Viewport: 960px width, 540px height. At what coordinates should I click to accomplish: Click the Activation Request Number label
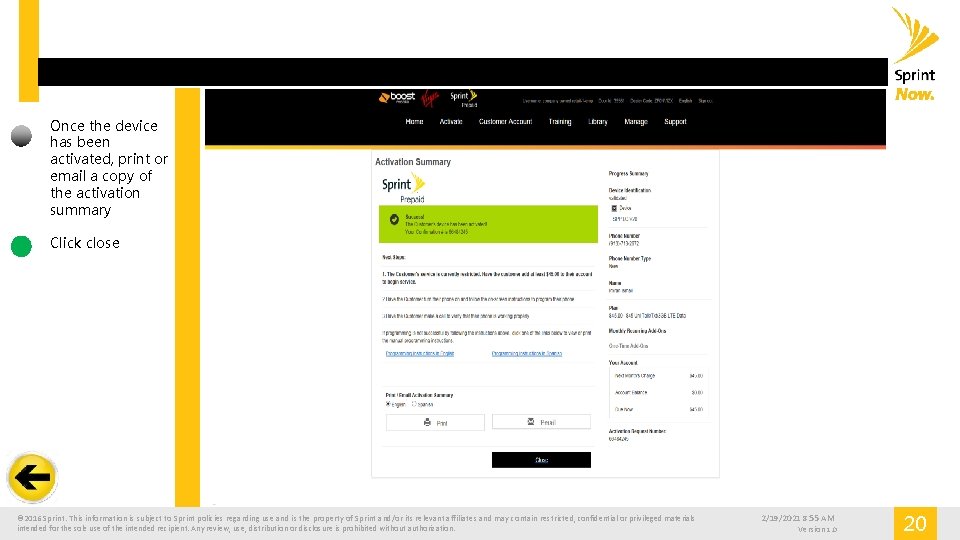point(637,431)
